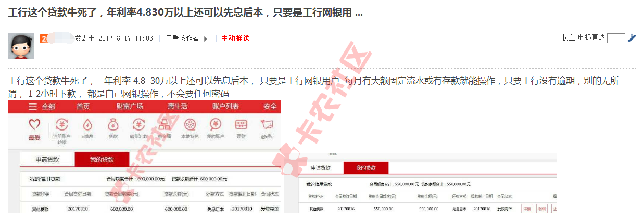
Task: Click 我的信用贷款 heading in left screenshot
Action: [x=45, y=179]
